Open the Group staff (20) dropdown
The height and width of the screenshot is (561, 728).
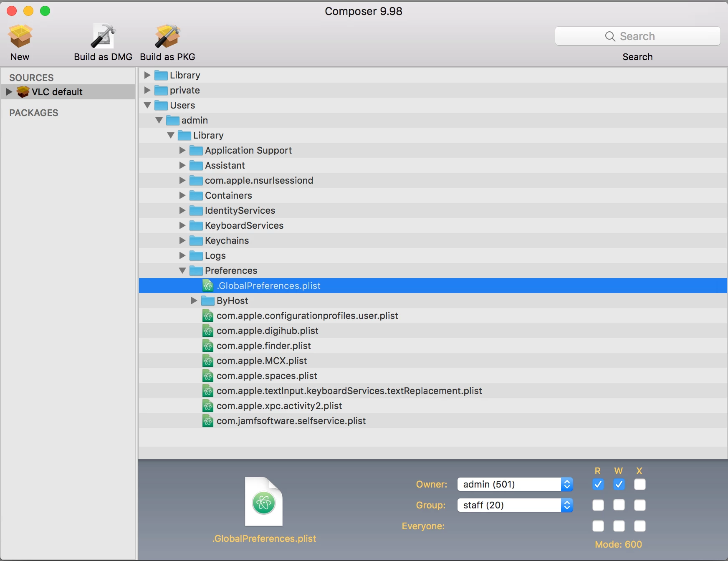(515, 505)
